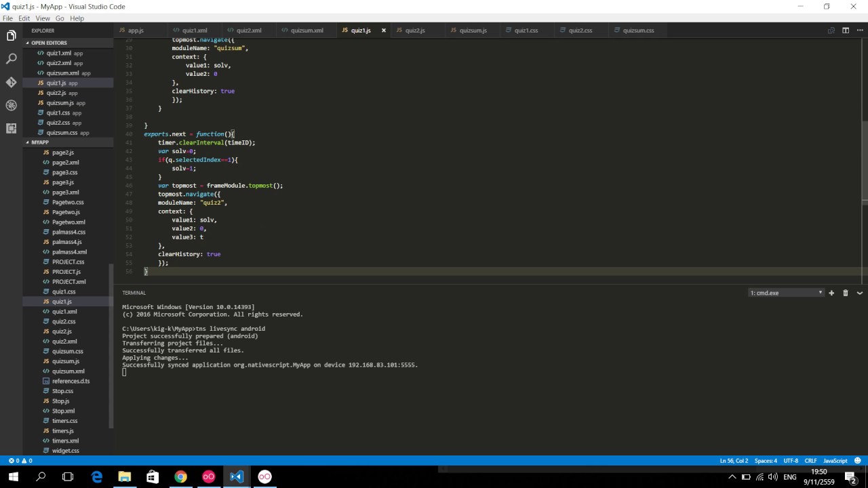Click inside the terminal input area

pyautogui.click(x=488, y=372)
